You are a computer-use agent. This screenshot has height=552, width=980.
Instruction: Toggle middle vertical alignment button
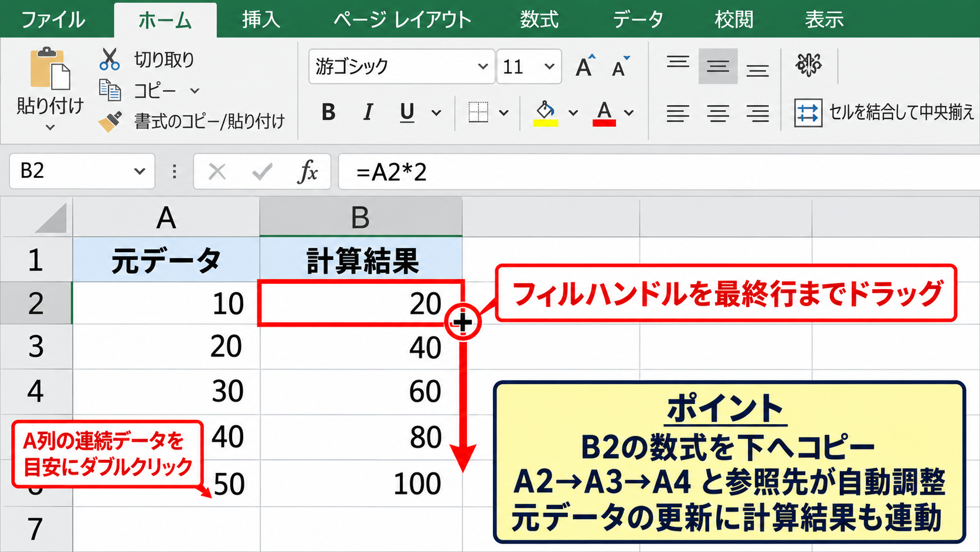(717, 66)
